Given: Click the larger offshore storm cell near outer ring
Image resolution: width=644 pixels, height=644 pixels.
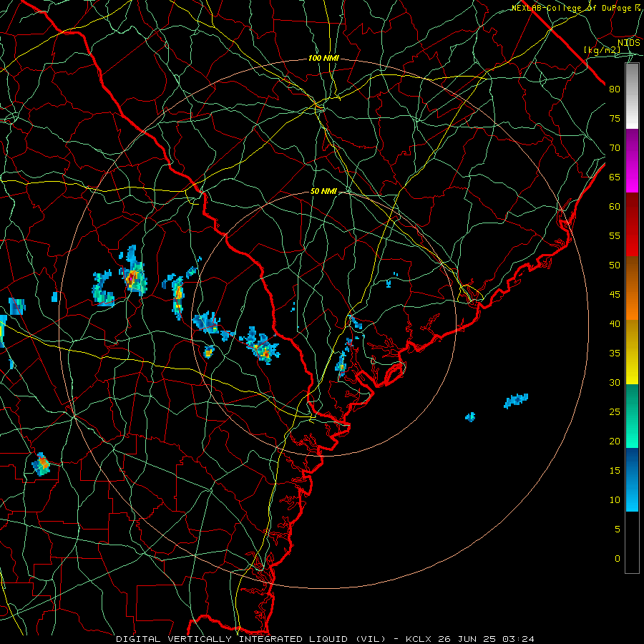Looking at the screenshot, I should [x=516, y=401].
